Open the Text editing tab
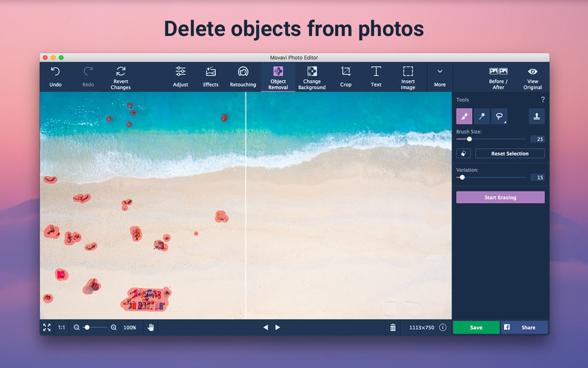588x368 pixels. (376, 76)
